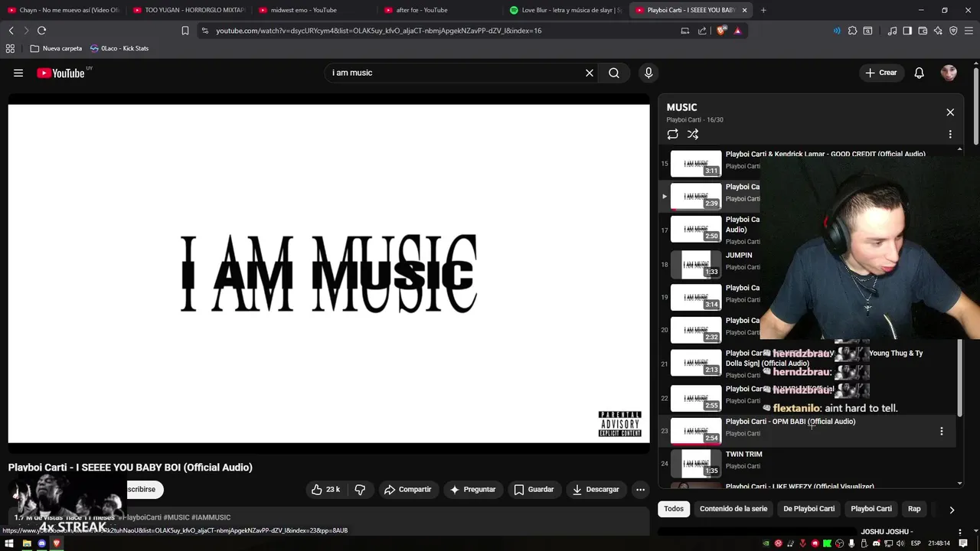The image size is (980, 551).
Task: Select TWIN TRIM in the playlist
Action: coord(743,454)
